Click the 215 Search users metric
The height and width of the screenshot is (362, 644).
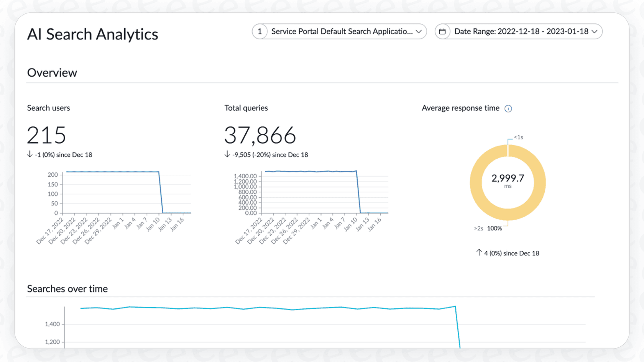coord(46,135)
